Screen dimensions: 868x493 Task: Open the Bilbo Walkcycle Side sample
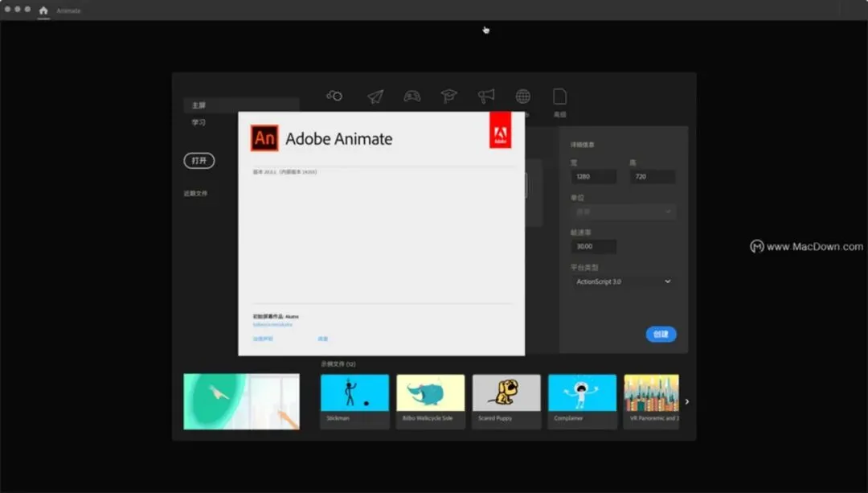[431, 401]
